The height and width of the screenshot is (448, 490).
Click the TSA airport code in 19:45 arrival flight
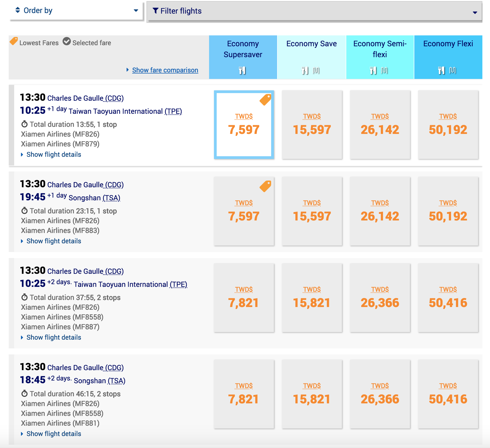pyautogui.click(x=111, y=198)
